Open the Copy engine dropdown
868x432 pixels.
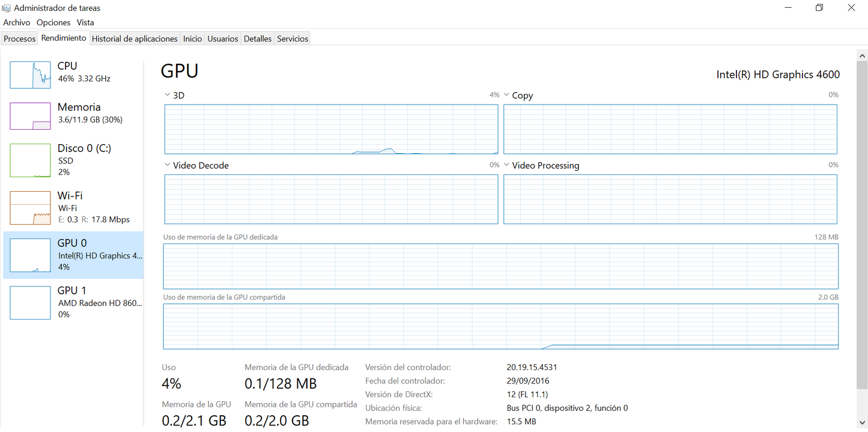506,96
